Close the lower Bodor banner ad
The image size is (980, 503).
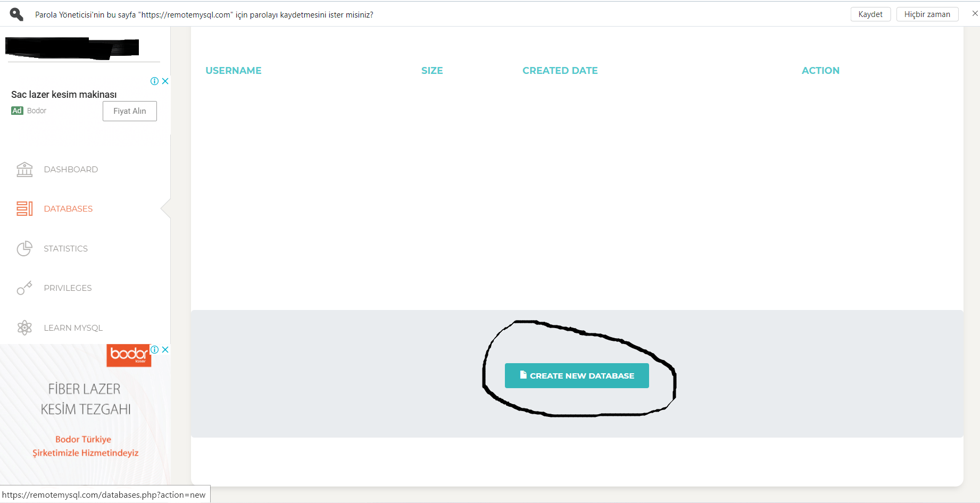[165, 349]
